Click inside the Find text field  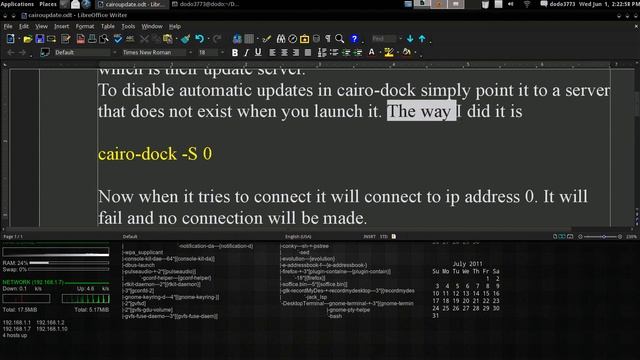pyautogui.click(x=384, y=39)
